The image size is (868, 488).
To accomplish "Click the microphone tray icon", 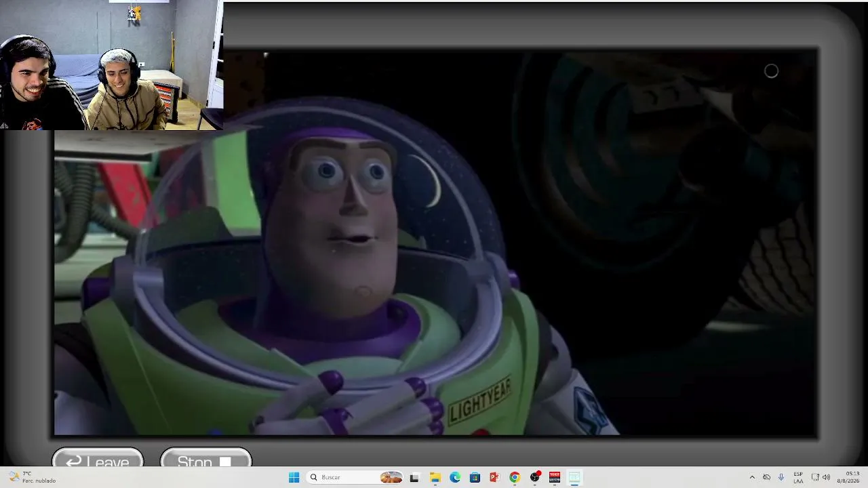I will [x=781, y=477].
